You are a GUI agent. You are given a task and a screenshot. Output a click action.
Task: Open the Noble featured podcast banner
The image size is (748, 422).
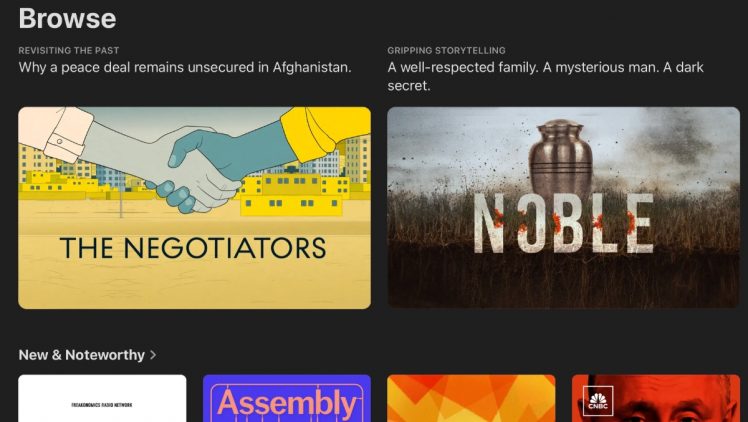563,207
